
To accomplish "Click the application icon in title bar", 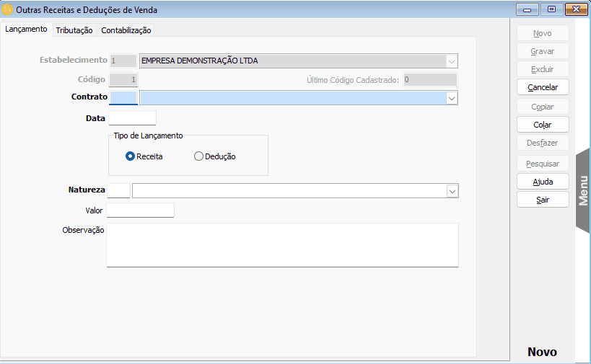I will 8,10.
